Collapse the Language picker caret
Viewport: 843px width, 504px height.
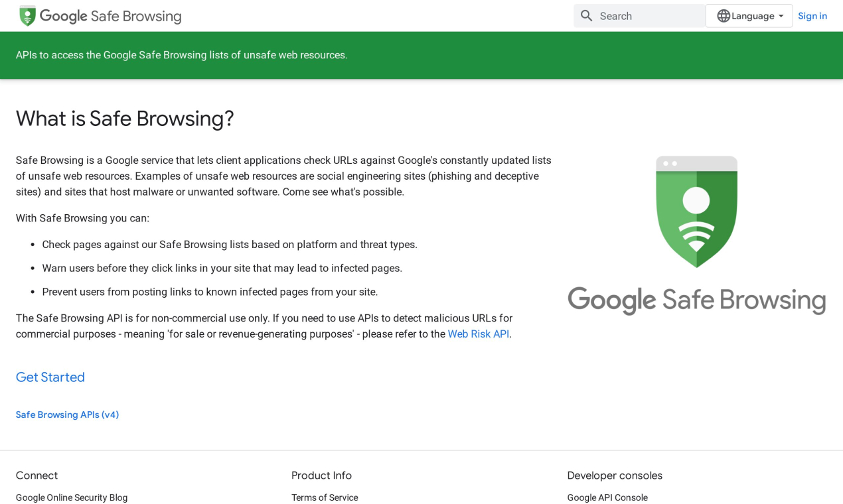click(781, 16)
